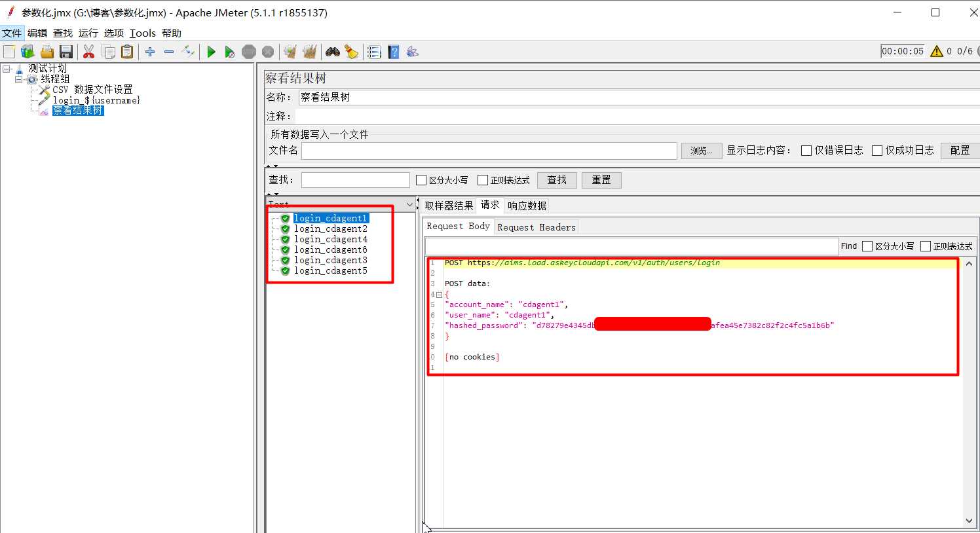Start test without pauses icon

click(x=229, y=52)
